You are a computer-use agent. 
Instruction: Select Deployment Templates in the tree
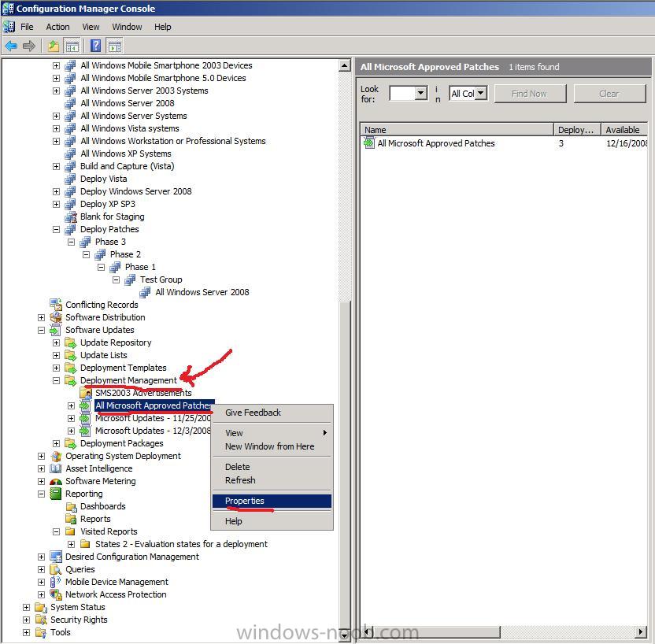tap(124, 368)
